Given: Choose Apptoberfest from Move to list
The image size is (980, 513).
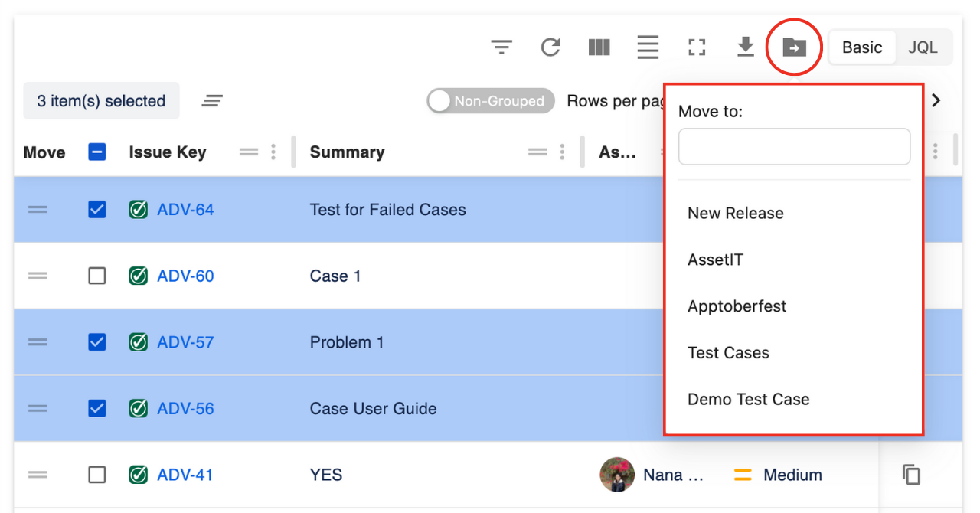Looking at the screenshot, I should (x=737, y=306).
